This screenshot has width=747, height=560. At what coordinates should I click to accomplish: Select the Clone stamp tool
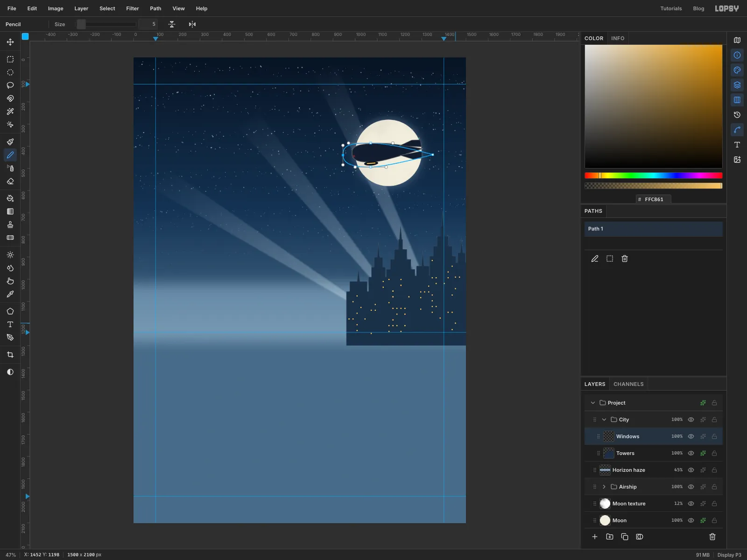pos(10,224)
